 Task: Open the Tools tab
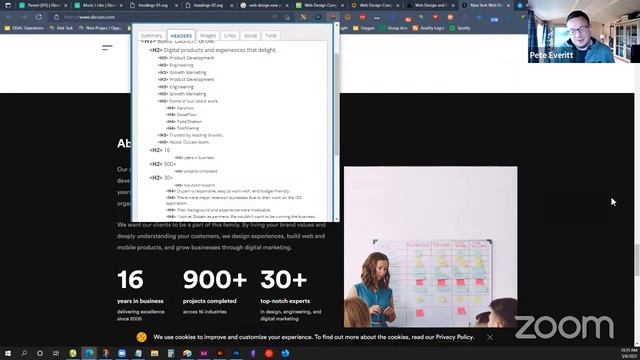[x=271, y=36]
